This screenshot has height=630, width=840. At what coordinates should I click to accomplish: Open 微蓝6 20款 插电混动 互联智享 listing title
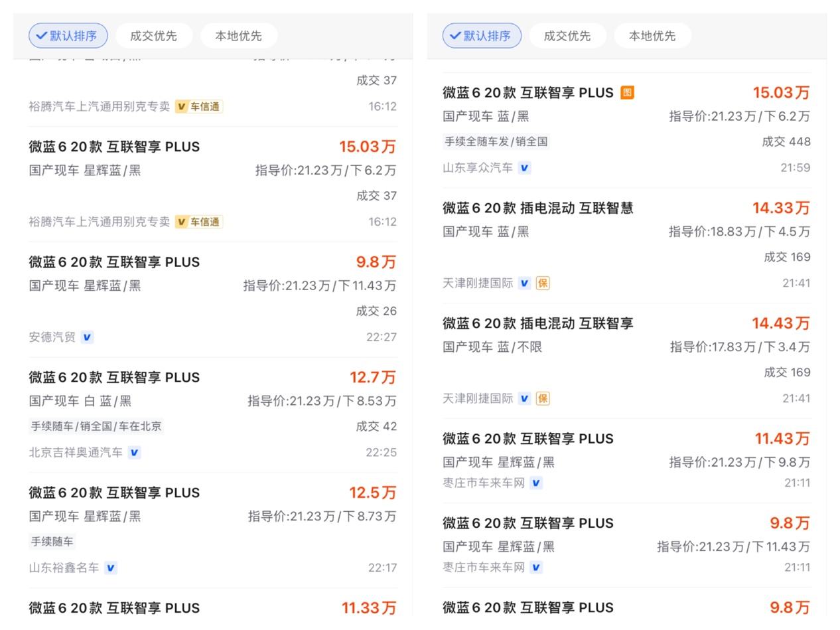click(538, 324)
